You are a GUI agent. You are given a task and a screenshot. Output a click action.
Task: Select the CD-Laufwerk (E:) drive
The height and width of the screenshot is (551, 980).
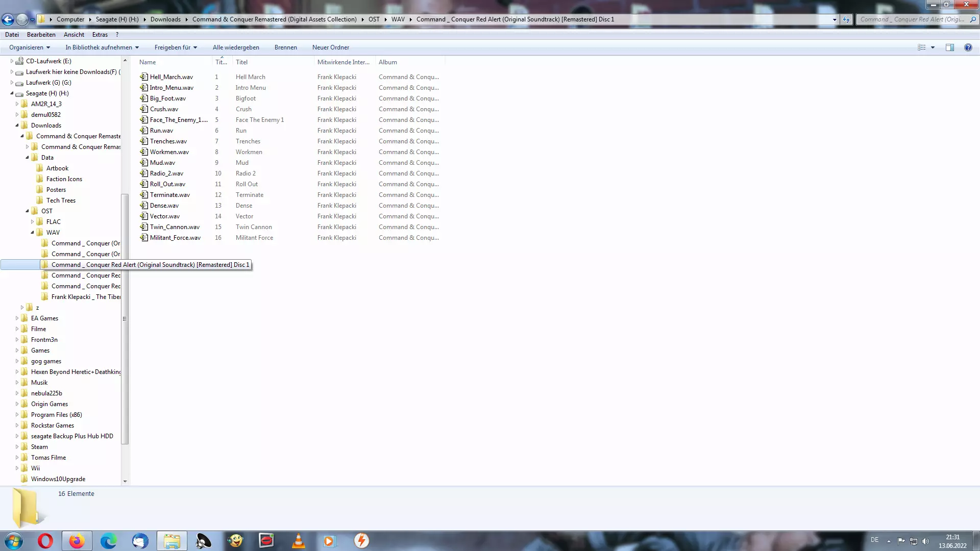click(48, 61)
